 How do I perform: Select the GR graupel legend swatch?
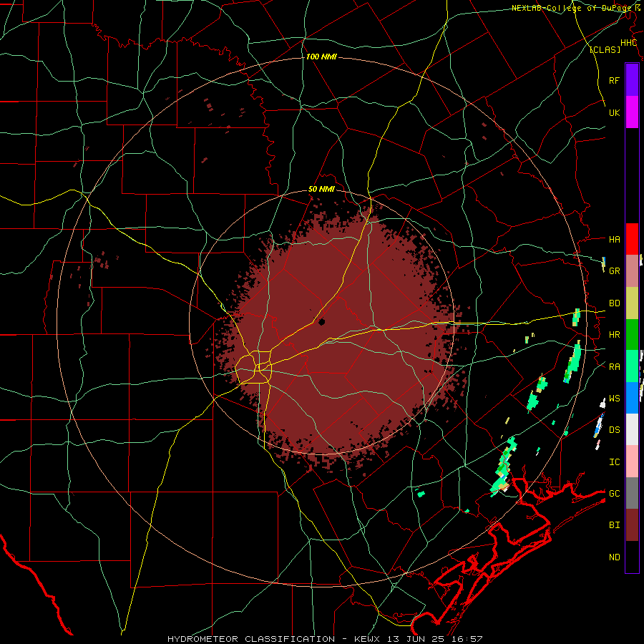[x=632, y=271]
